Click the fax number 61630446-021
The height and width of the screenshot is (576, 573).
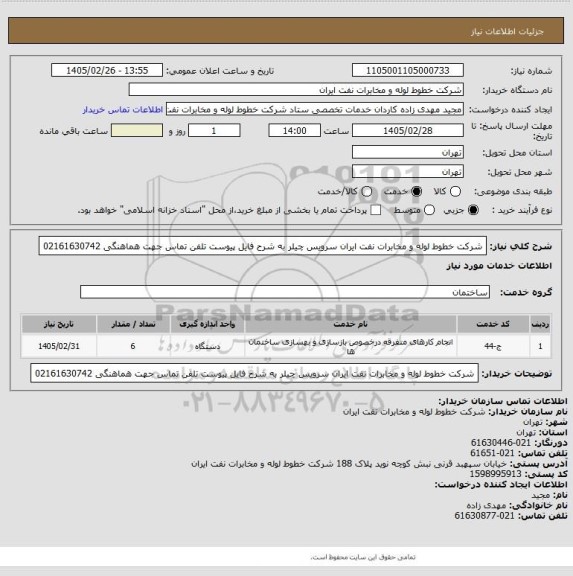click(x=501, y=443)
